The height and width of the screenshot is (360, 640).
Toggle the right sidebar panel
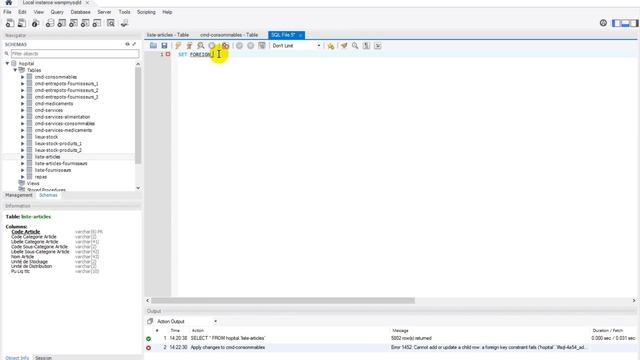click(x=634, y=23)
